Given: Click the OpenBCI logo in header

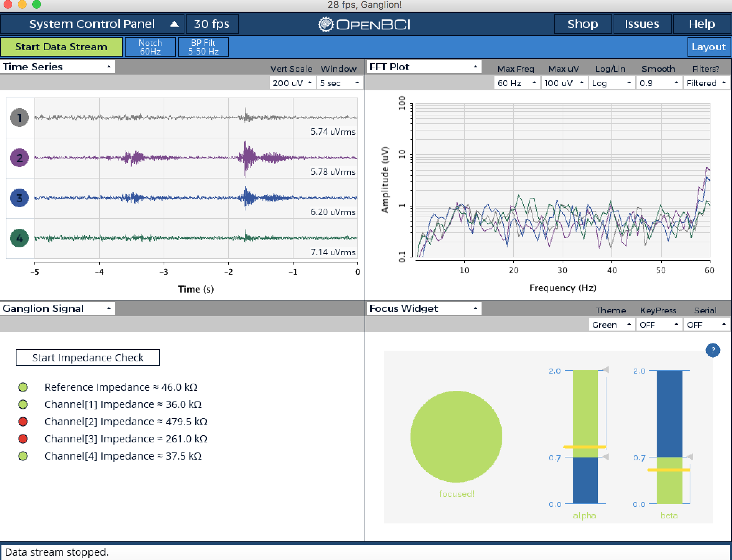Looking at the screenshot, I should (365, 24).
